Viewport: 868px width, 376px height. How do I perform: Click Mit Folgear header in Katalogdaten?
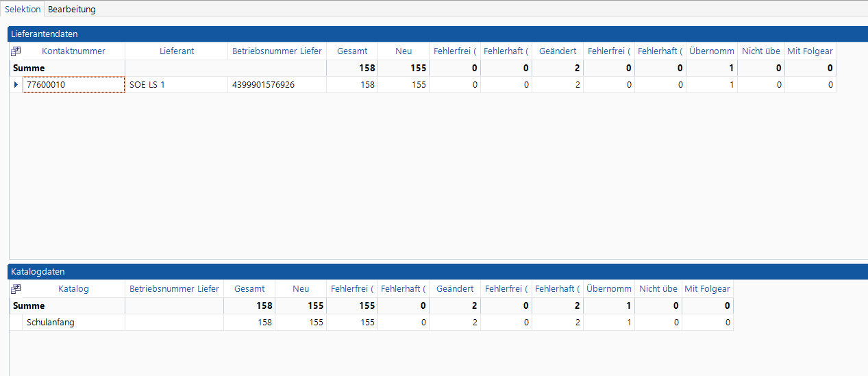point(708,289)
